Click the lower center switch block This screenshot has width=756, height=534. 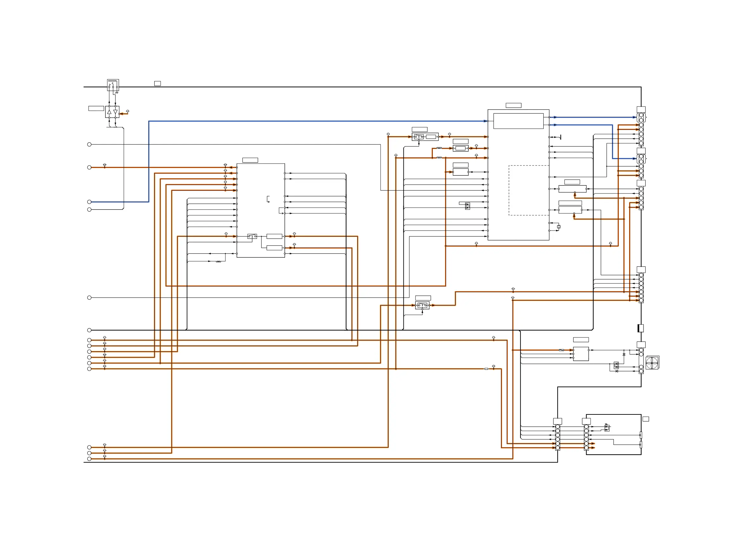[422, 305]
